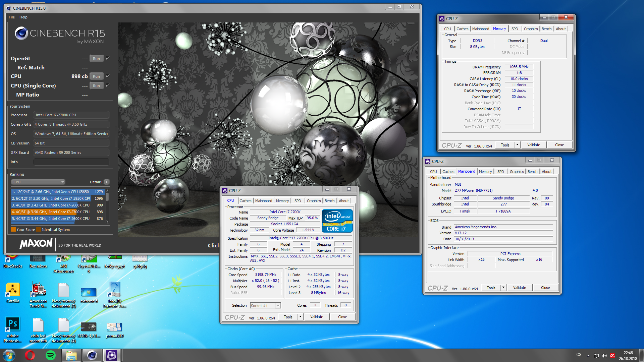
Task: Open Tools dropdown arrow in CPU tab window
Action: [300, 317]
